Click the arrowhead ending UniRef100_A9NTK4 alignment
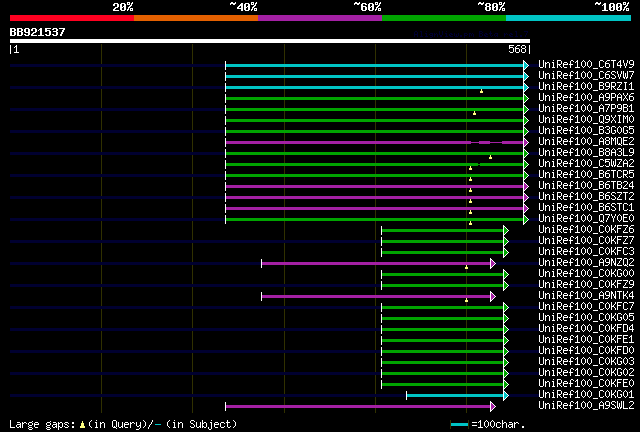The width and height of the screenshot is (640, 432). (493, 297)
